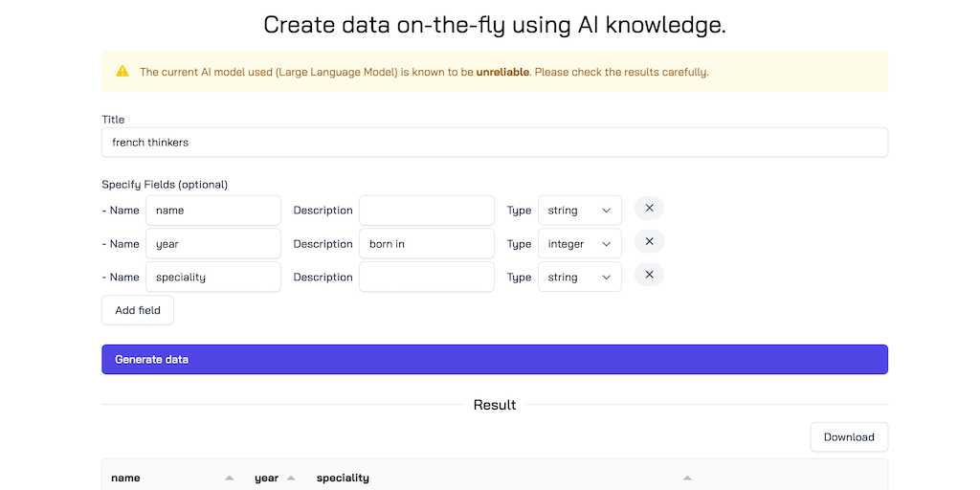
Task: Download the generated results
Action: (849, 437)
